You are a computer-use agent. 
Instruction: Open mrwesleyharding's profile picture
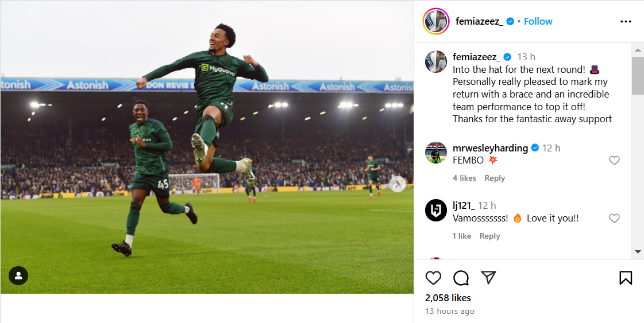436,153
